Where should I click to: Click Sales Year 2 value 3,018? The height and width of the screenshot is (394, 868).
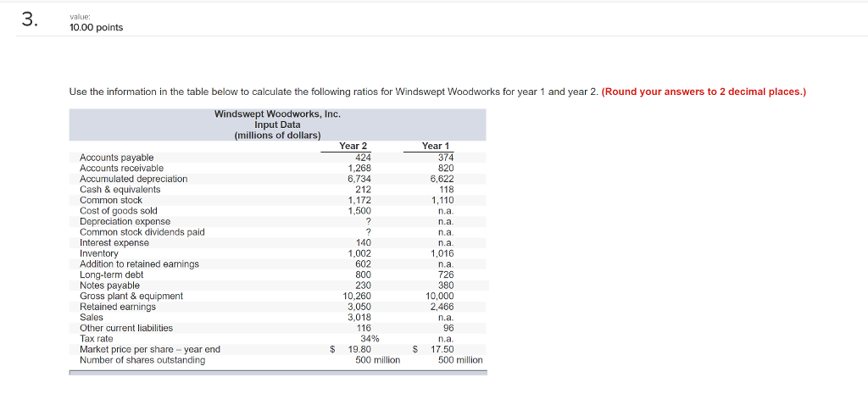click(359, 317)
